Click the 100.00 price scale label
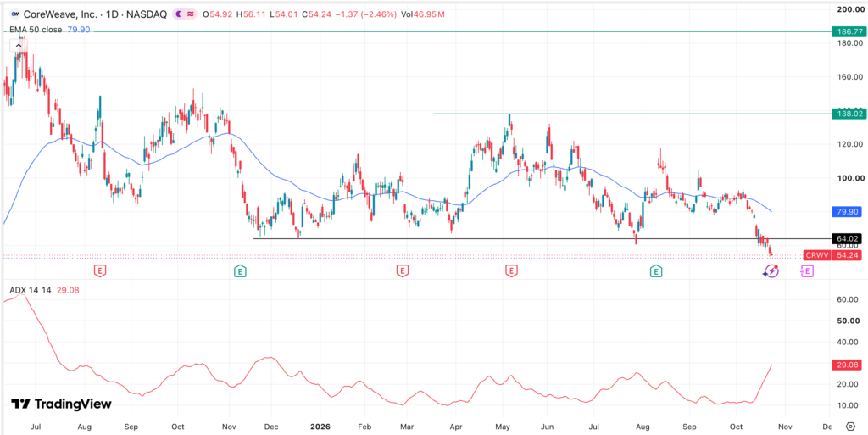 point(849,178)
